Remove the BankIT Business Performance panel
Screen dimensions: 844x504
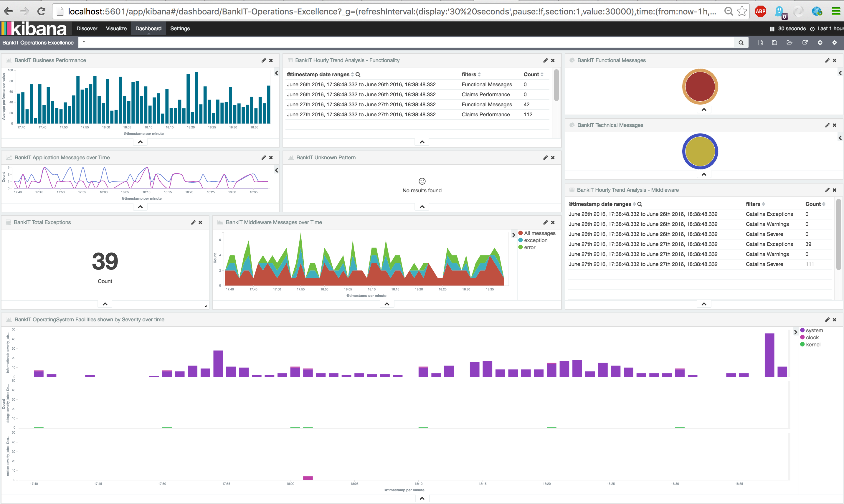point(271,60)
